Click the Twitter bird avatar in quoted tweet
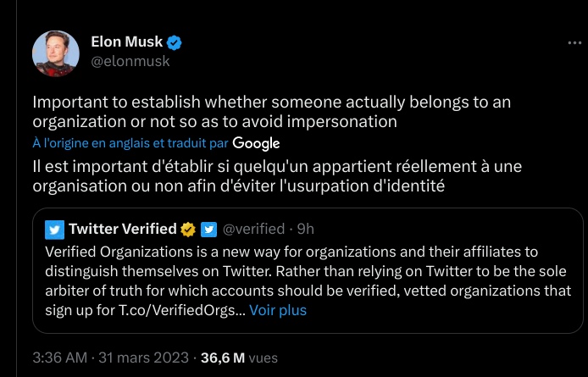Screen dimensions: 588x377 click(x=54, y=229)
